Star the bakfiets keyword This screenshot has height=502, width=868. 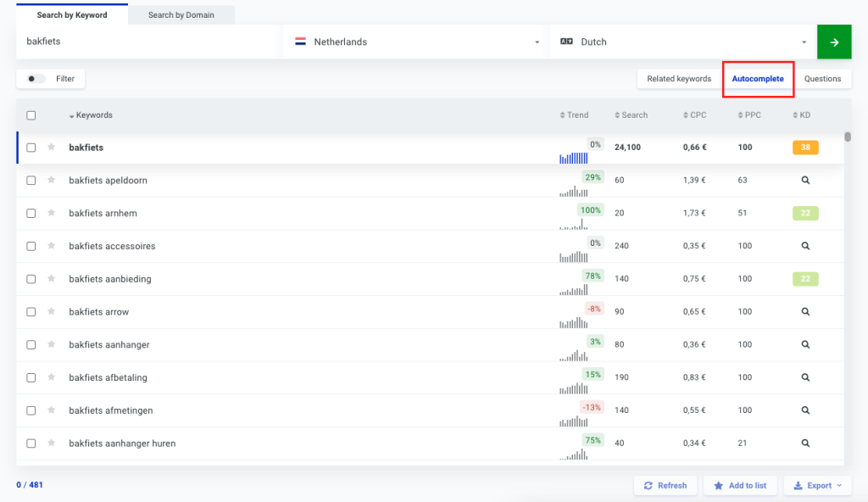53,147
